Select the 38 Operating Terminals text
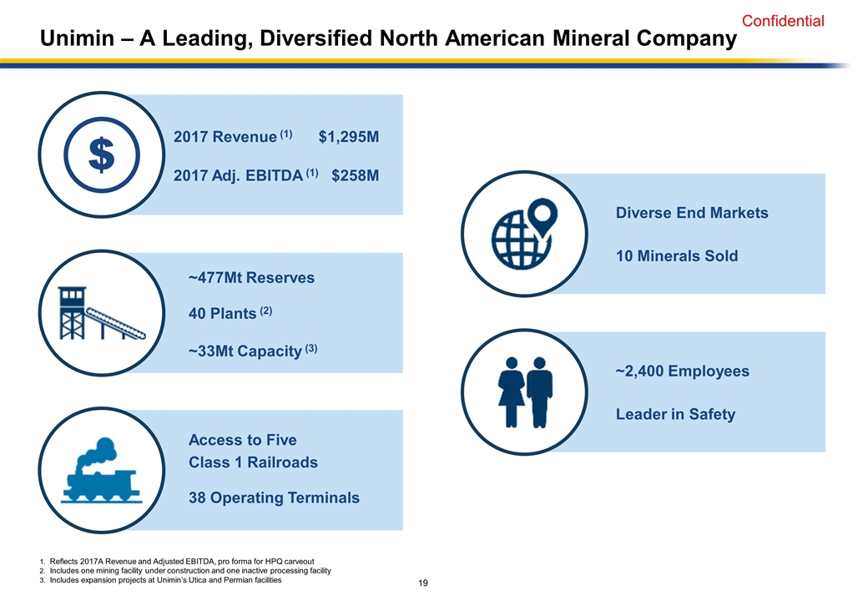868x601 pixels. tap(274, 497)
